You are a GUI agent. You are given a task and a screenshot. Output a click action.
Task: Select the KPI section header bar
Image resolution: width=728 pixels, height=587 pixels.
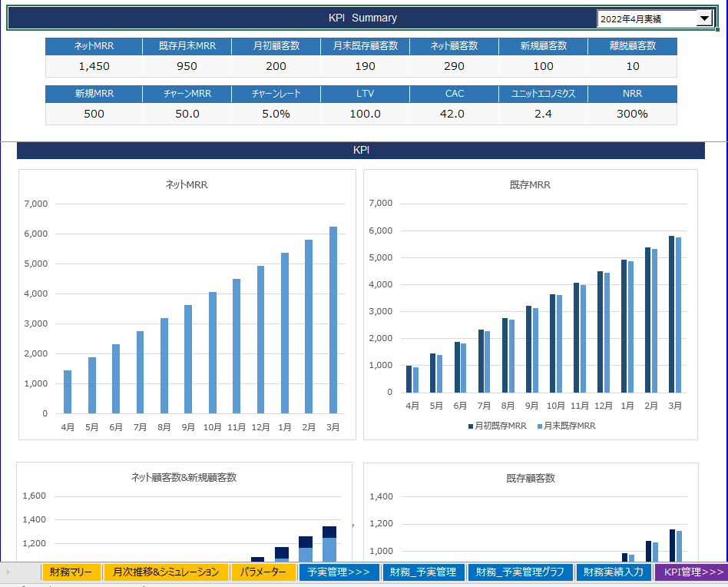(x=361, y=151)
